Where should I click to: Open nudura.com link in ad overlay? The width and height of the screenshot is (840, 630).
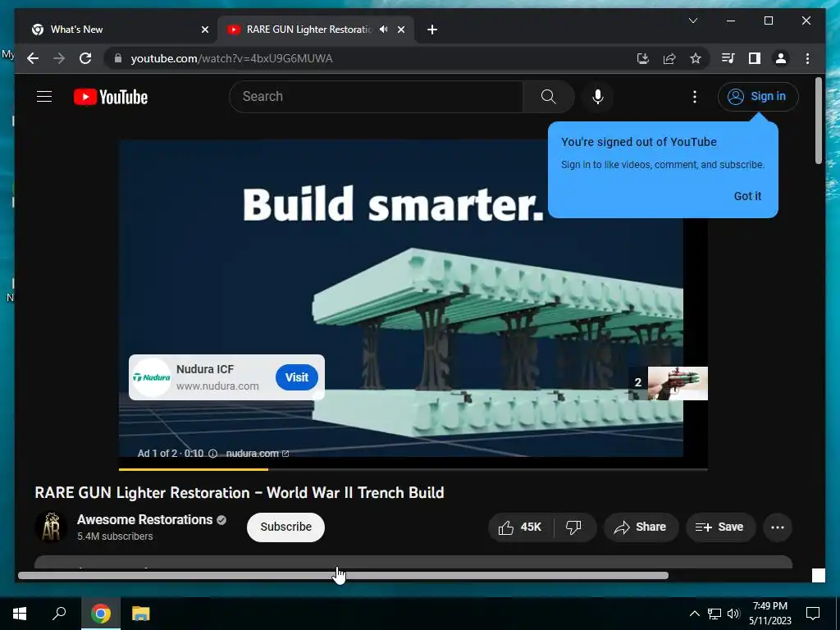(257, 453)
